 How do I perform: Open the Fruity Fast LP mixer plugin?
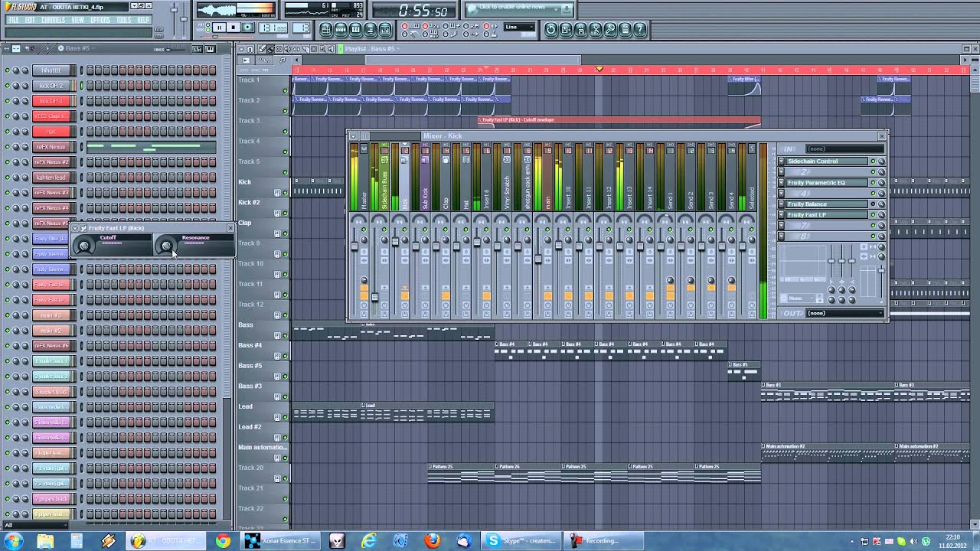point(827,215)
